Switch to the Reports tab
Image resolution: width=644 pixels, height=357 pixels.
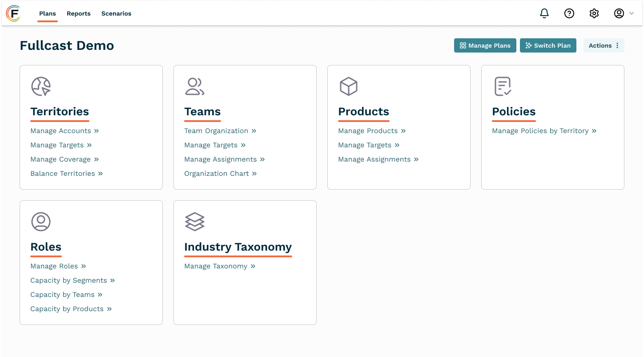point(79,14)
